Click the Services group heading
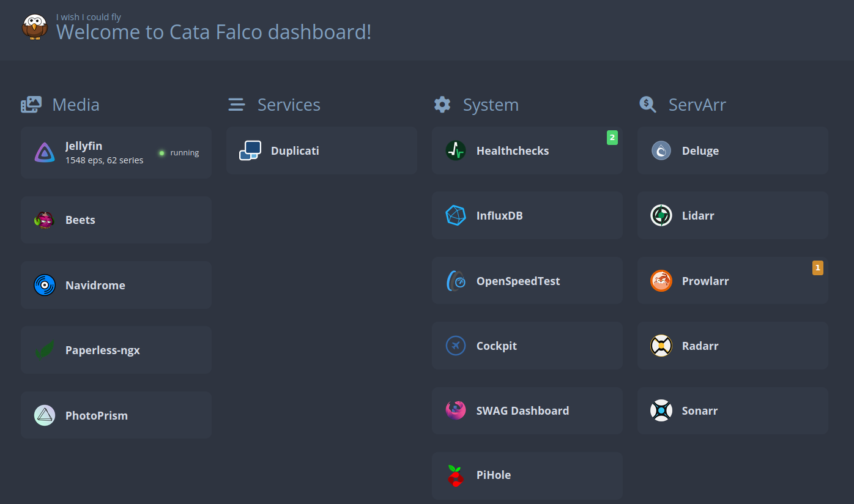Viewport: 854px width, 504px height. (x=289, y=105)
